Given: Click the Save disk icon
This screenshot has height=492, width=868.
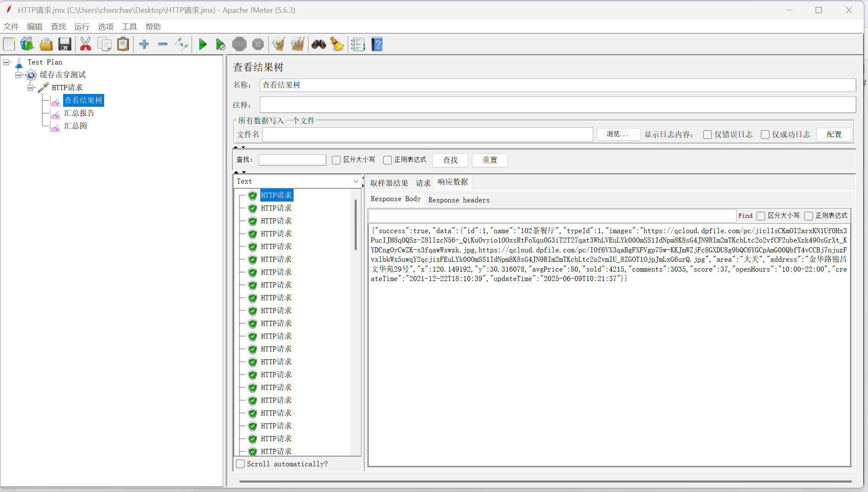Looking at the screenshot, I should tap(65, 44).
